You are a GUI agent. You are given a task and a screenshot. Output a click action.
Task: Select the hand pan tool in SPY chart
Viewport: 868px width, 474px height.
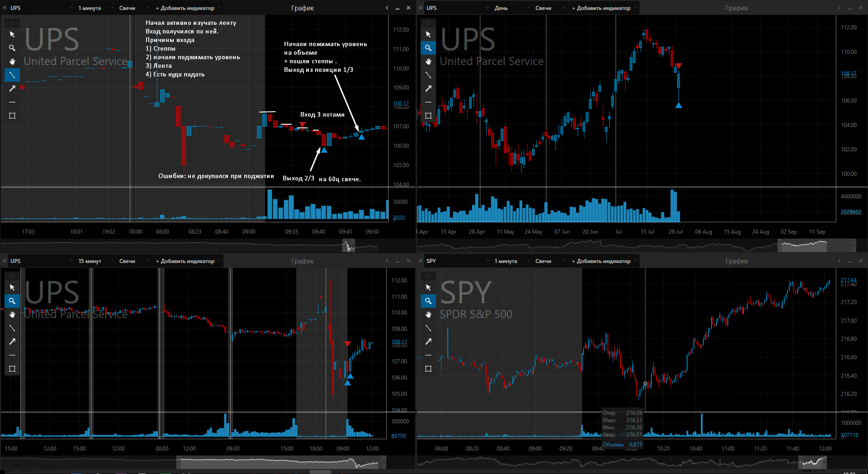[x=428, y=314]
